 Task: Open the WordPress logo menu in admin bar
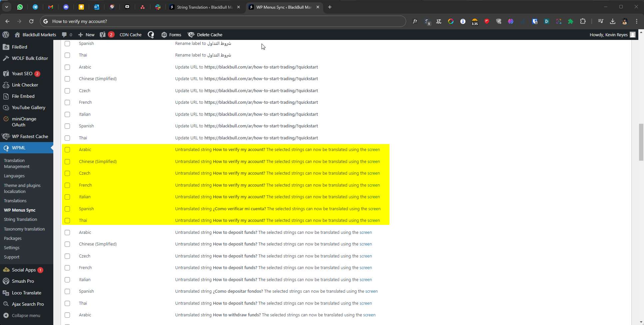pyautogui.click(x=6, y=35)
